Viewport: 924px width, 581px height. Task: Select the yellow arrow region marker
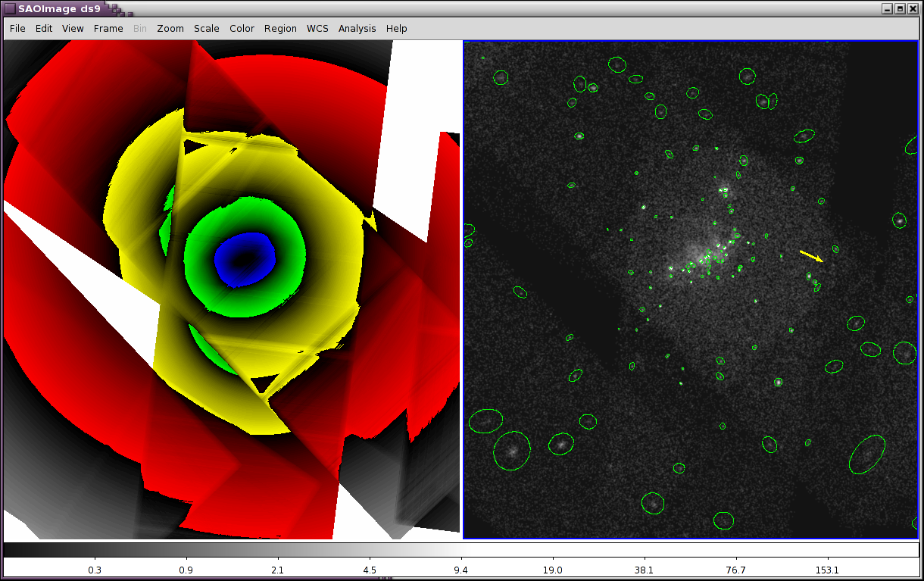pyautogui.click(x=811, y=257)
